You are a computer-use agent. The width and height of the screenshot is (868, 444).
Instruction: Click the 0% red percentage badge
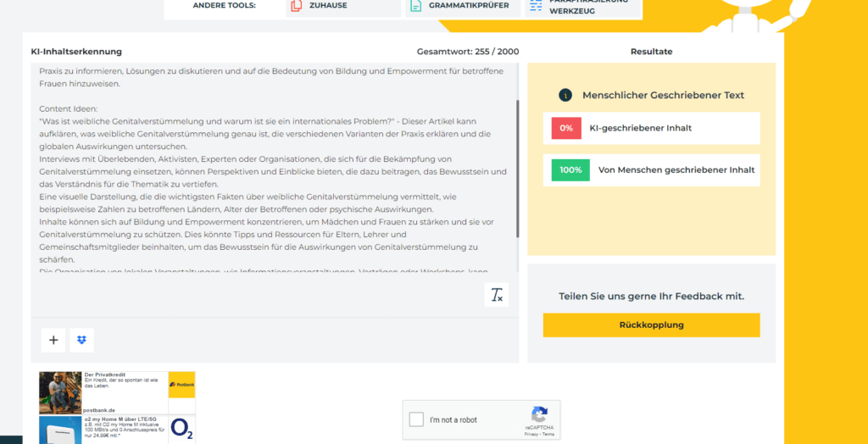pyautogui.click(x=566, y=129)
